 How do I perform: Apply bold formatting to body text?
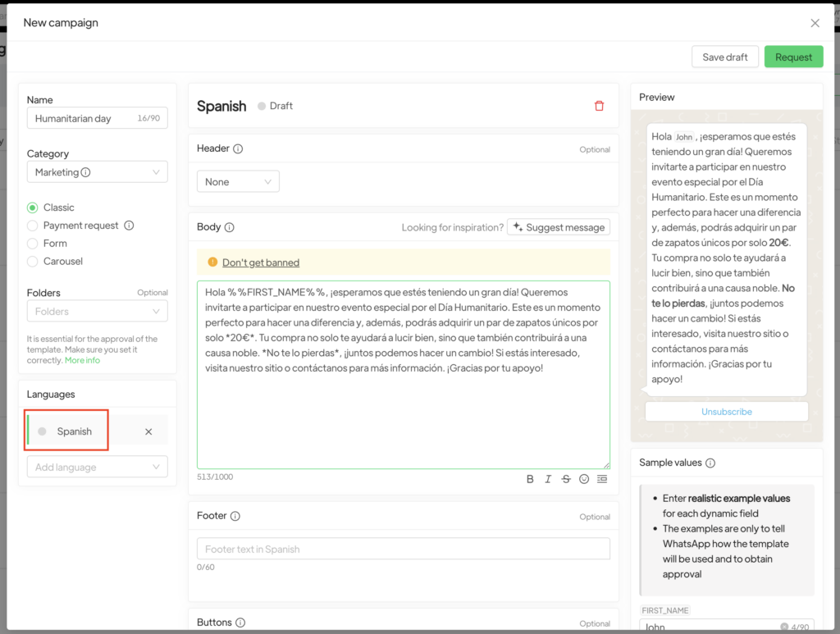tap(530, 479)
